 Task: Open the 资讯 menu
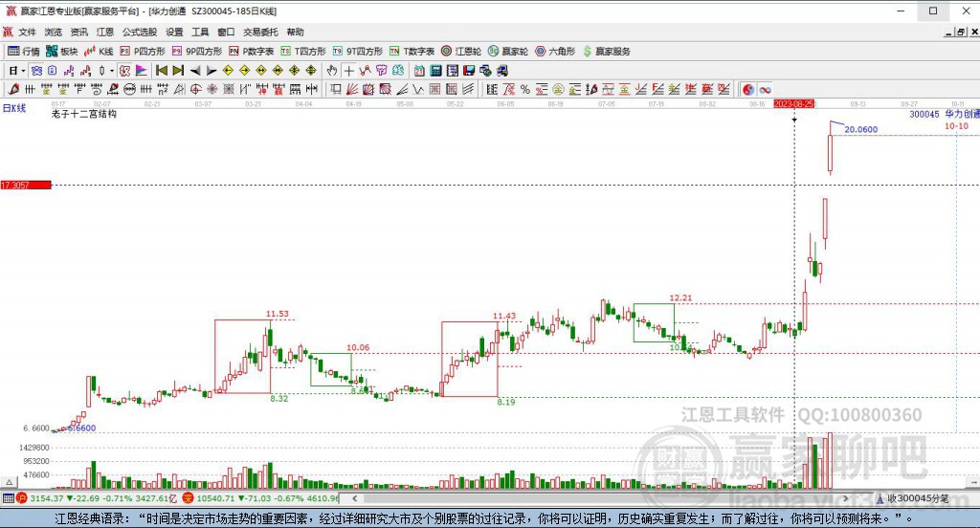pos(78,32)
